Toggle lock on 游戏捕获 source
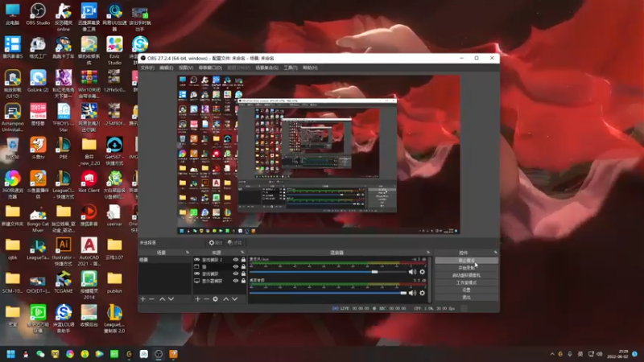The width and height of the screenshot is (644, 362). [x=243, y=274]
